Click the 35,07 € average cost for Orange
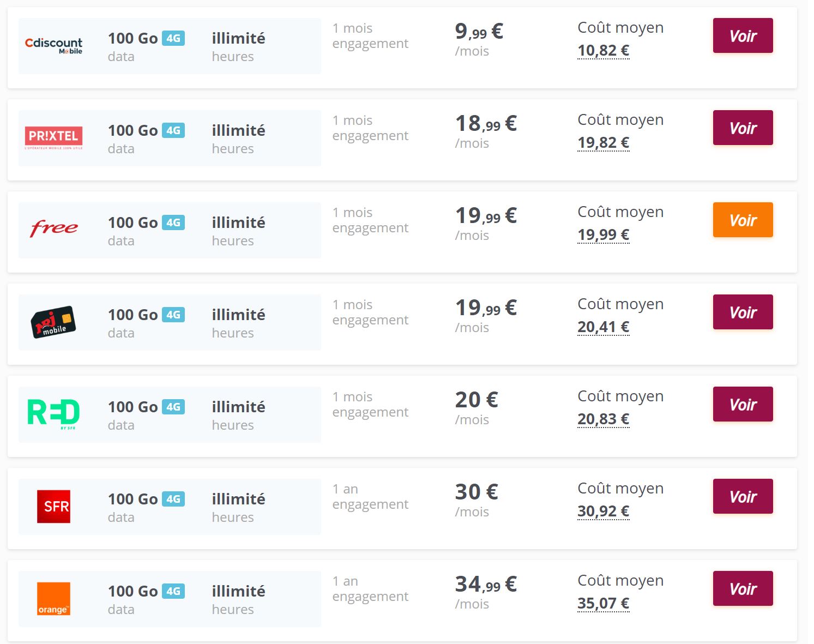Viewport: 814px width, 644px height. click(x=603, y=604)
